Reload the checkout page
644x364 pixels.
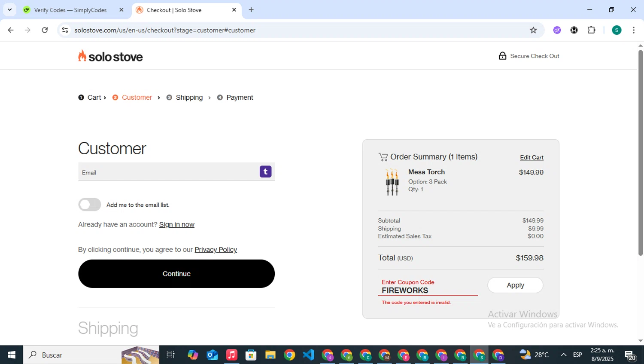45,30
